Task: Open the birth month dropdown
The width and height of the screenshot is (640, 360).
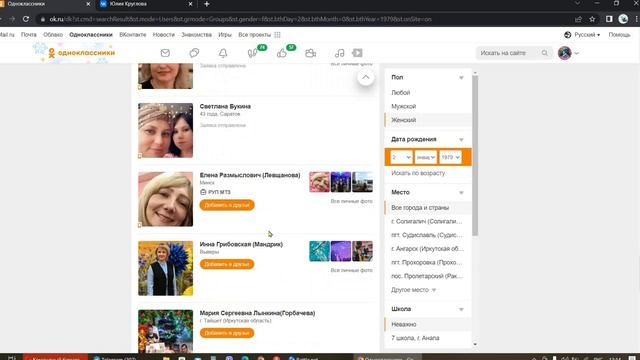Action: [425, 157]
